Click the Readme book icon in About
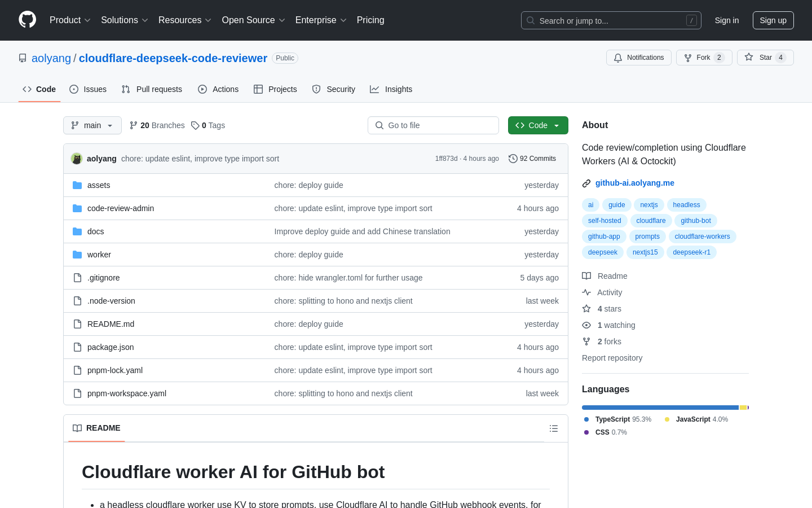 pyautogui.click(x=586, y=276)
